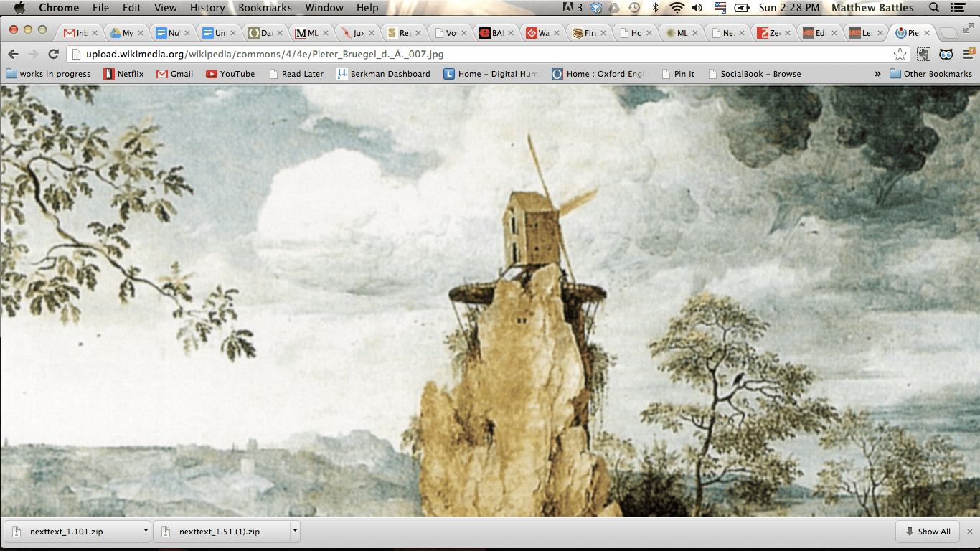This screenshot has height=551, width=980.
Task: Click Show All downloads button
Action: click(927, 532)
